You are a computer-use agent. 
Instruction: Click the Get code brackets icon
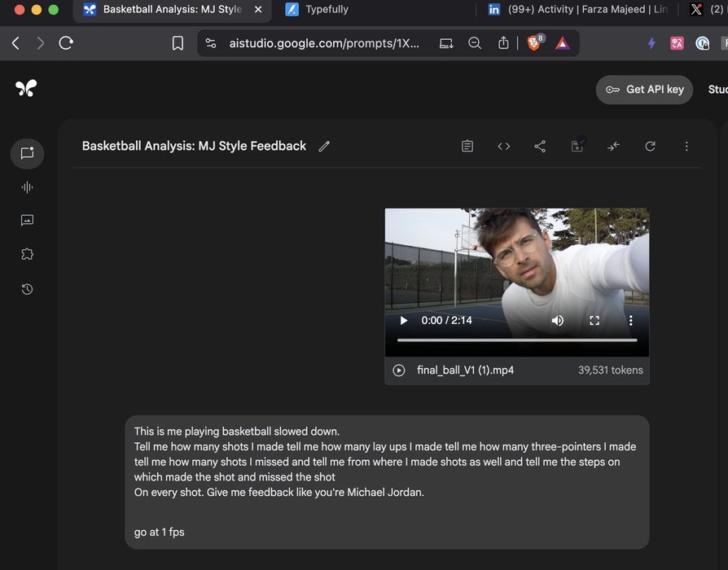pos(504,147)
